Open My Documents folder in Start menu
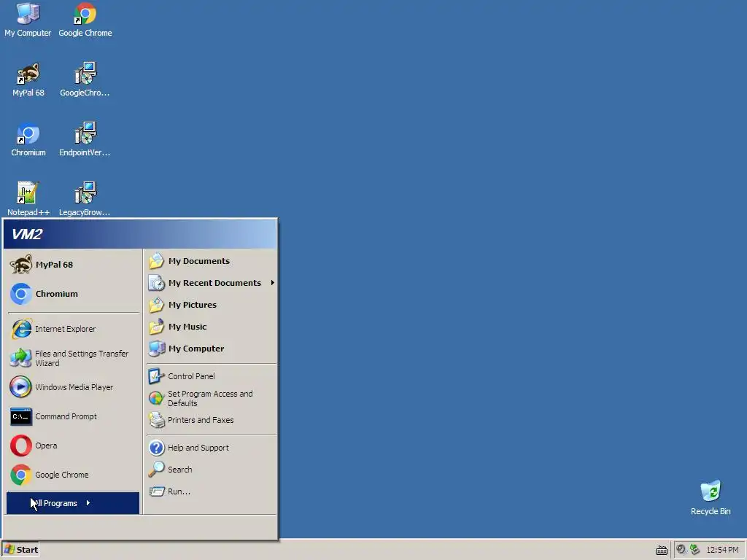This screenshot has height=560, width=747. [211, 261]
